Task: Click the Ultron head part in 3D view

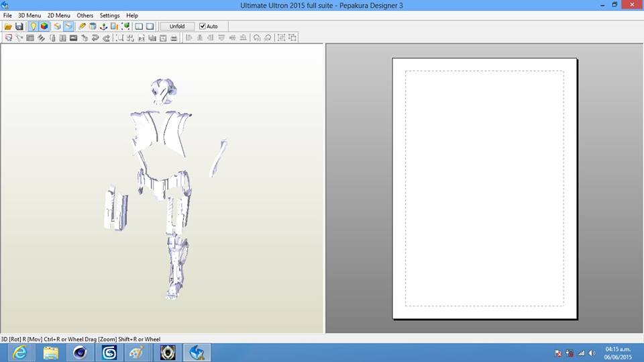Action: [164, 91]
